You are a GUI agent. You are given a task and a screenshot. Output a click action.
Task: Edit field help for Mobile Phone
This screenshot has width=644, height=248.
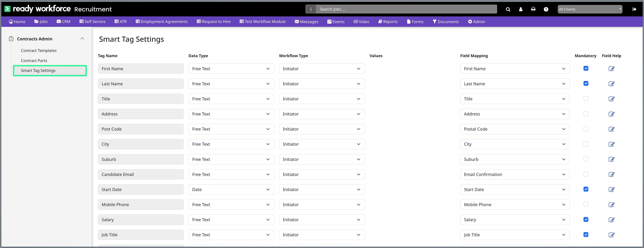pyautogui.click(x=611, y=204)
